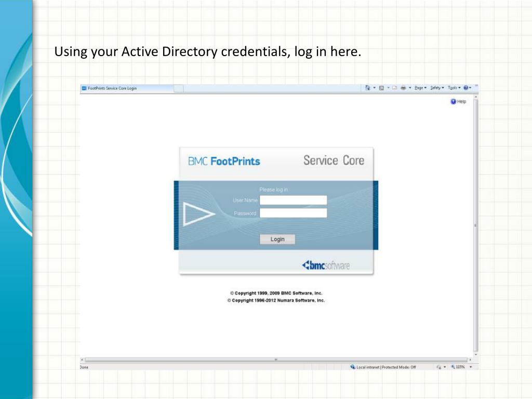Image resolution: width=532 pixels, height=399 pixels.
Task: Click the Print icon in browser toolbar
Action: (x=403, y=88)
